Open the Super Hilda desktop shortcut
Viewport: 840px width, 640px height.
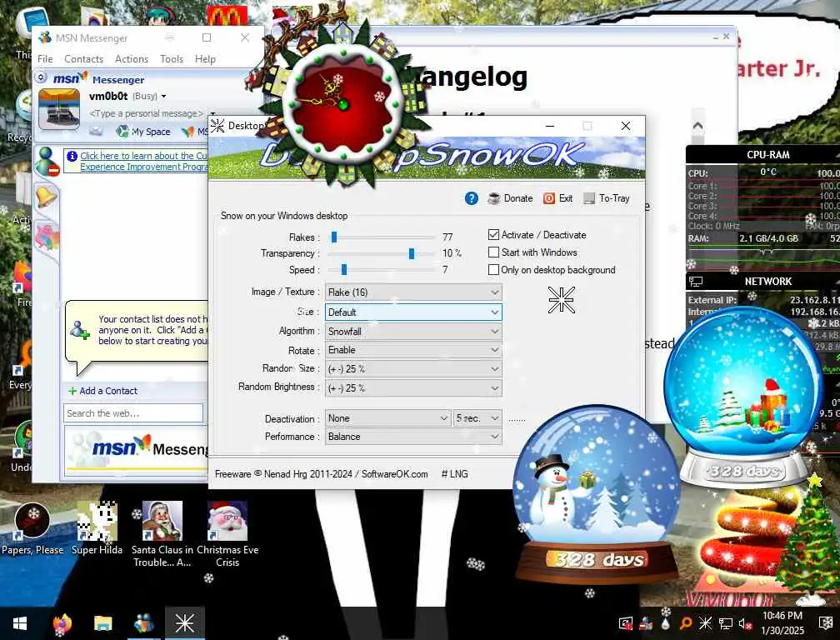coord(97,528)
